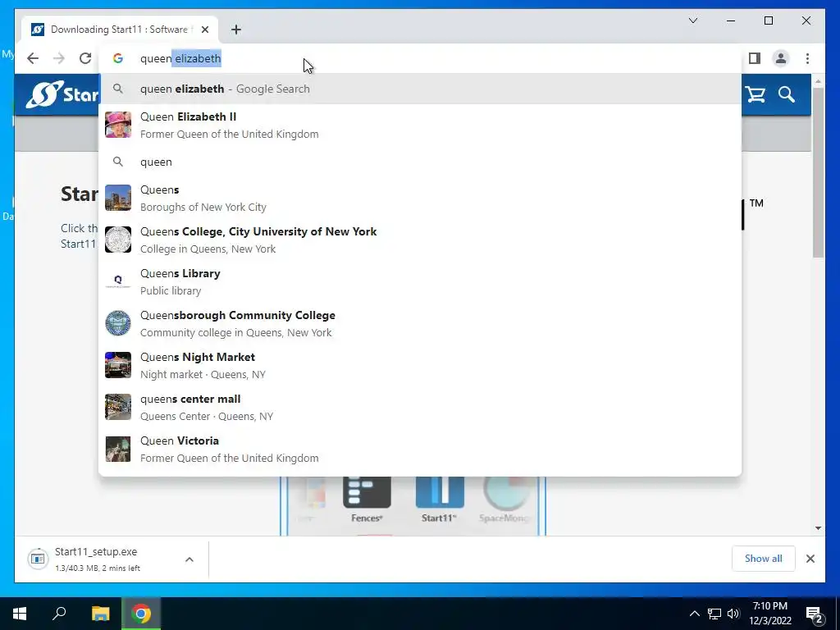Click Queensborough Community College seal thumbnail
Viewport: 840px width, 630px height.
[x=118, y=323]
